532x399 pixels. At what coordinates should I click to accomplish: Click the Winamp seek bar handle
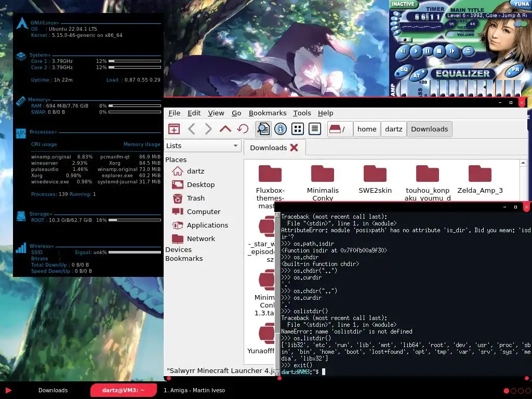coord(404,39)
